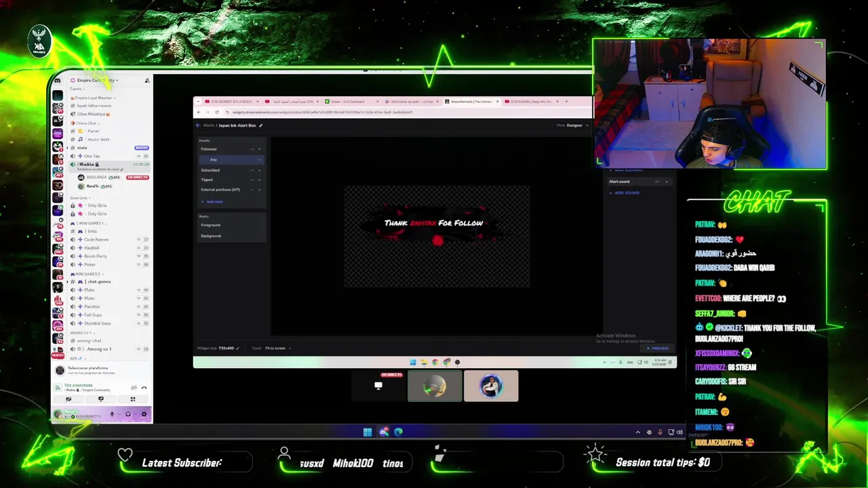
Task: Open Seleccionar plataforma quest prompt
Action: [102, 371]
